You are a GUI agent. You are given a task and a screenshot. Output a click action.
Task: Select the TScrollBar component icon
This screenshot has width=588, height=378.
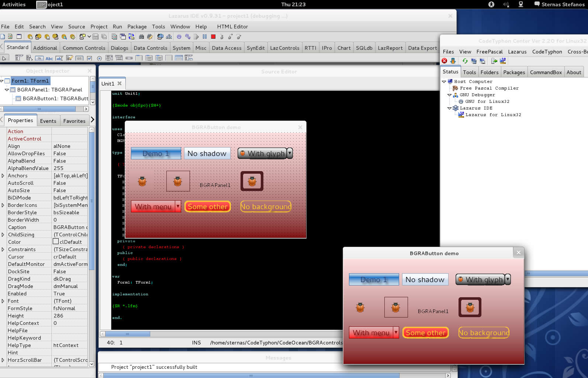tap(129, 58)
